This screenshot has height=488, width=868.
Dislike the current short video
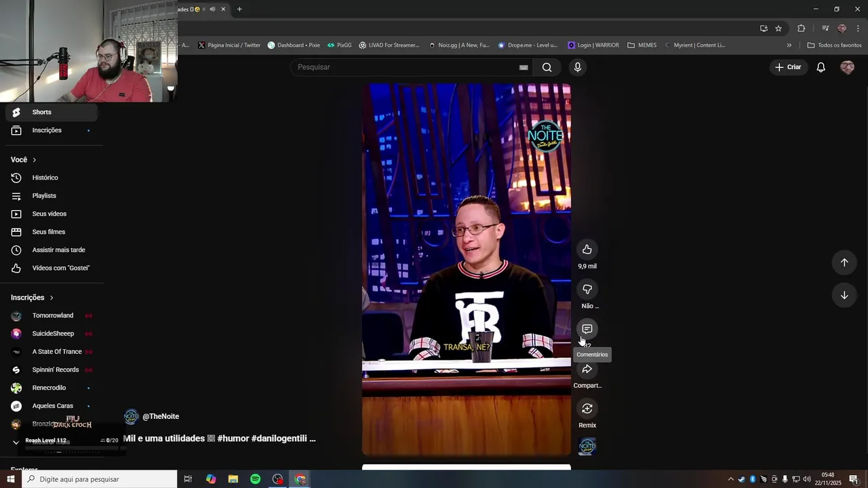click(587, 289)
